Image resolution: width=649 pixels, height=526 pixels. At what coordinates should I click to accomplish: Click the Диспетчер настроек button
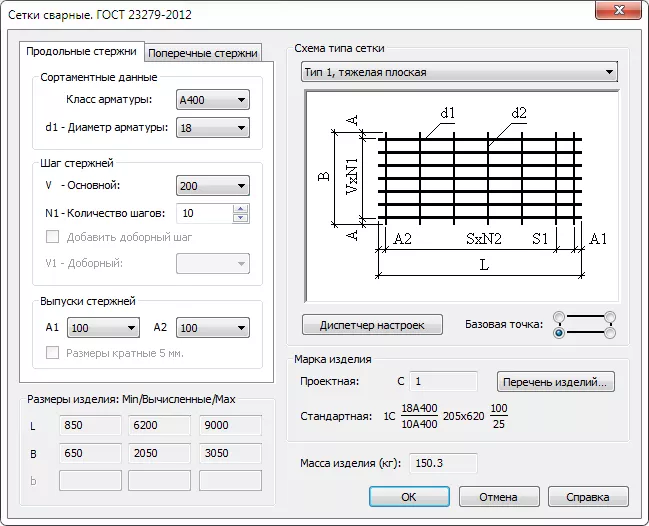pos(372,325)
